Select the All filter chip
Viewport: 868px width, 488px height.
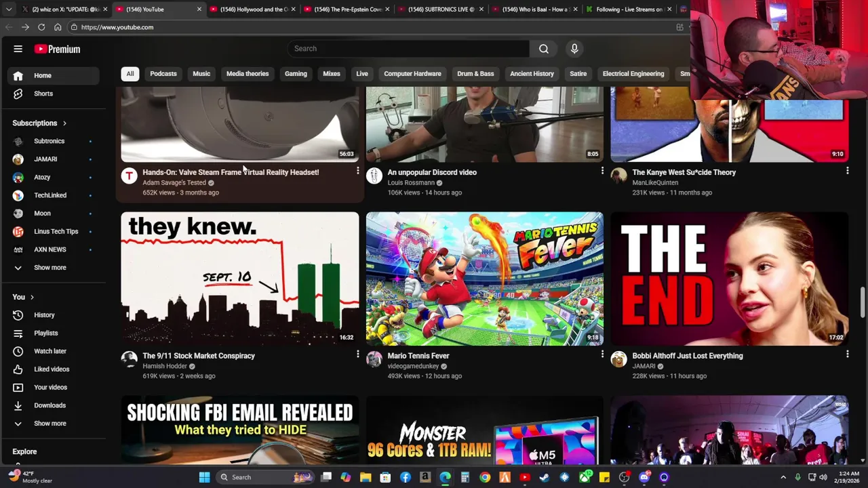coord(130,74)
